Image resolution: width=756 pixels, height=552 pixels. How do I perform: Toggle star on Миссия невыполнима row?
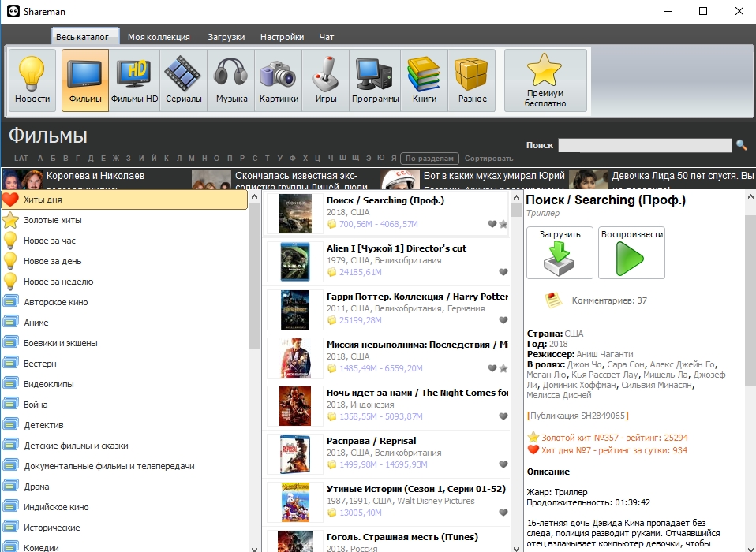click(503, 368)
